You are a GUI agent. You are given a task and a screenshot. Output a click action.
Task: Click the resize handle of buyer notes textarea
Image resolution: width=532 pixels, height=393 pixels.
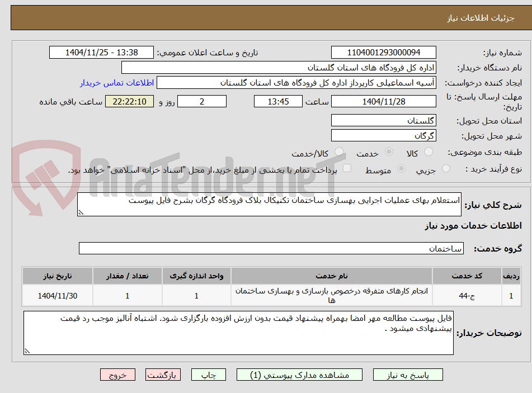click(27, 351)
